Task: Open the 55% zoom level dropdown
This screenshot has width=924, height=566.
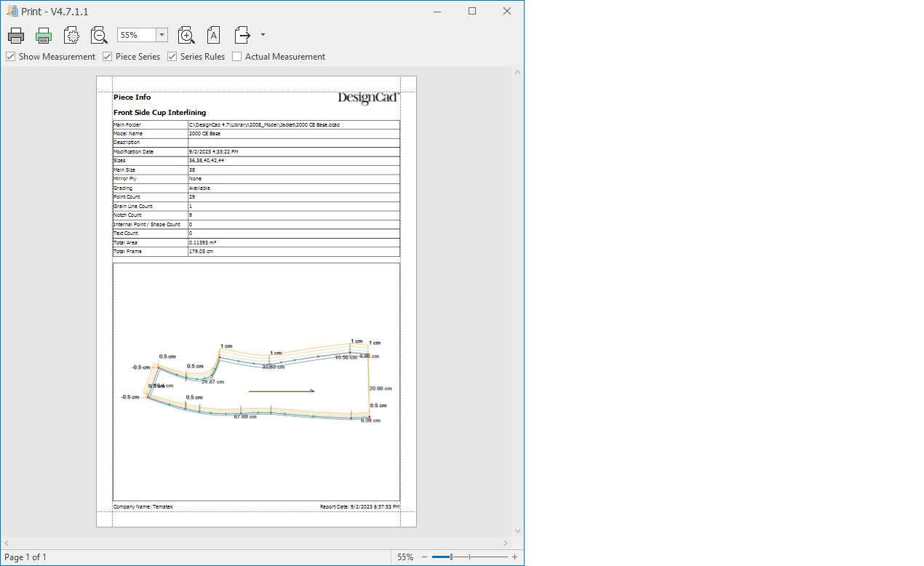Action: [162, 35]
